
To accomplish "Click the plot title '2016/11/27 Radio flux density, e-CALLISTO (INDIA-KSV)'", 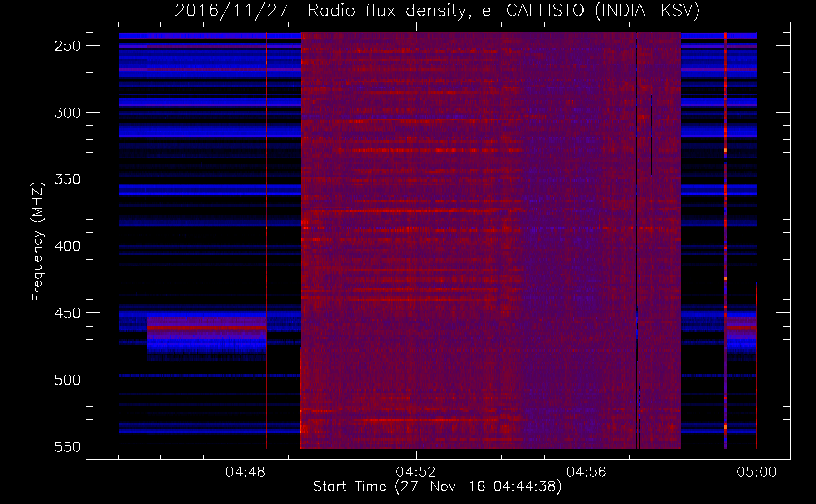I will [x=437, y=10].
